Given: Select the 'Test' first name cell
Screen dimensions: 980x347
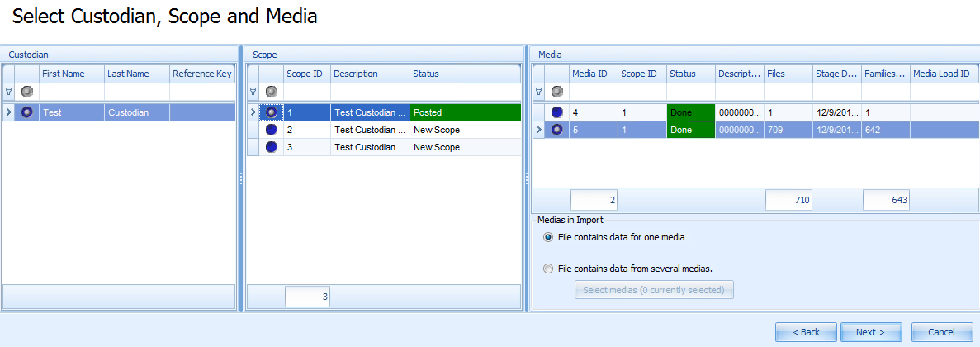Looking at the screenshot, I should (71, 112).
